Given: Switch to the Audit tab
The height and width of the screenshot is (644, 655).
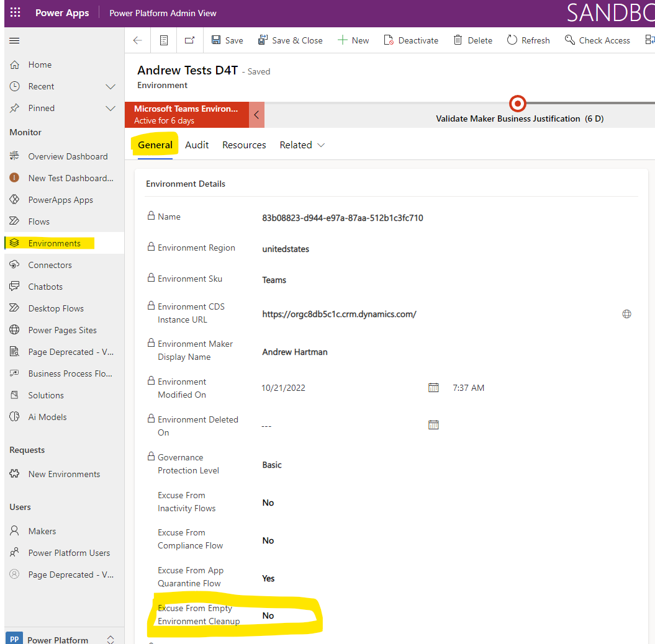Looking at the screenshot, I should click(x=197, y=145).
